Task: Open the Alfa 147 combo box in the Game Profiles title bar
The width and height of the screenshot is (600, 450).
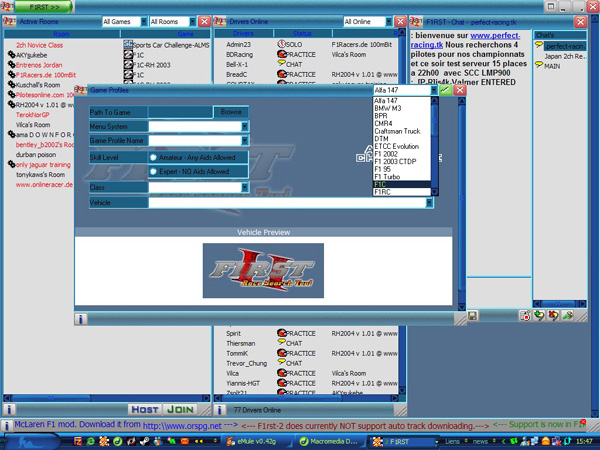Action: point(434,90)
